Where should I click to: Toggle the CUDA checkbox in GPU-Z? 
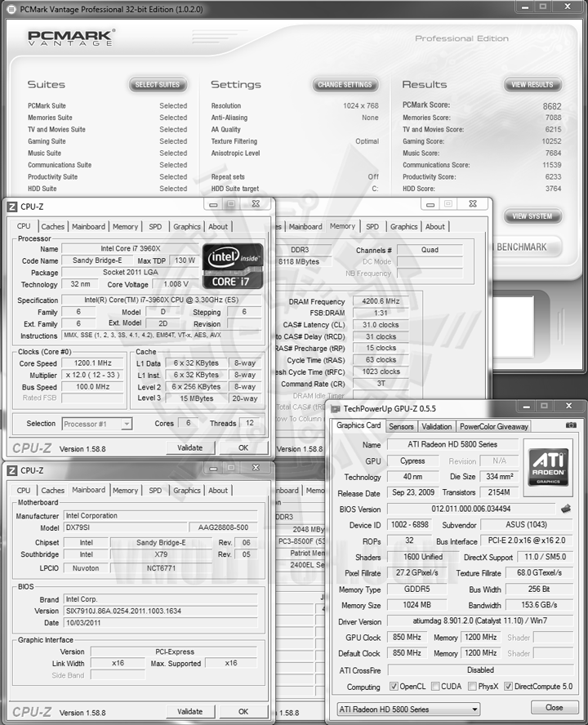point(435,686)
